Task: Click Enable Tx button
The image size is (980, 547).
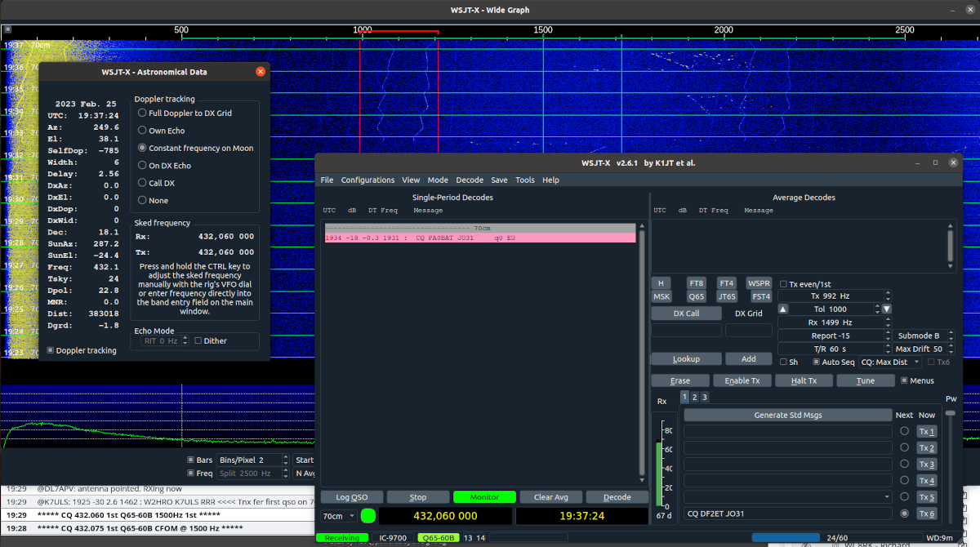Action: [x=742, y=380]
